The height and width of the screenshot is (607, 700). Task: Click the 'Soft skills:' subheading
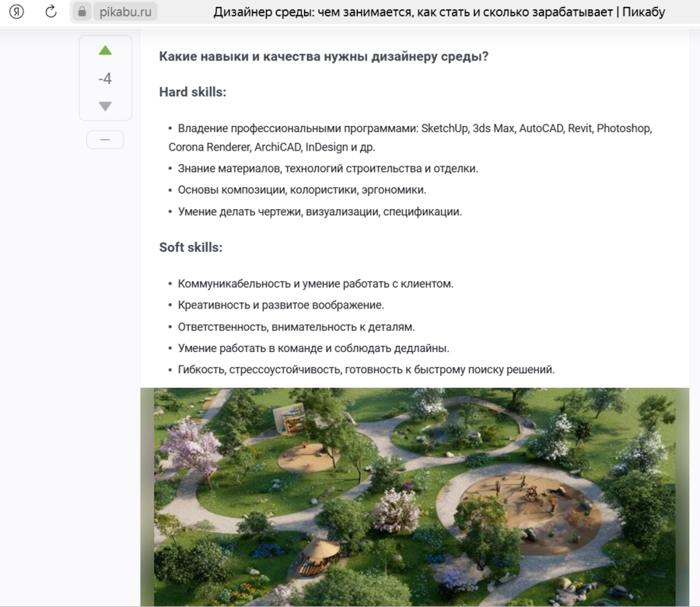pos(191,247)
